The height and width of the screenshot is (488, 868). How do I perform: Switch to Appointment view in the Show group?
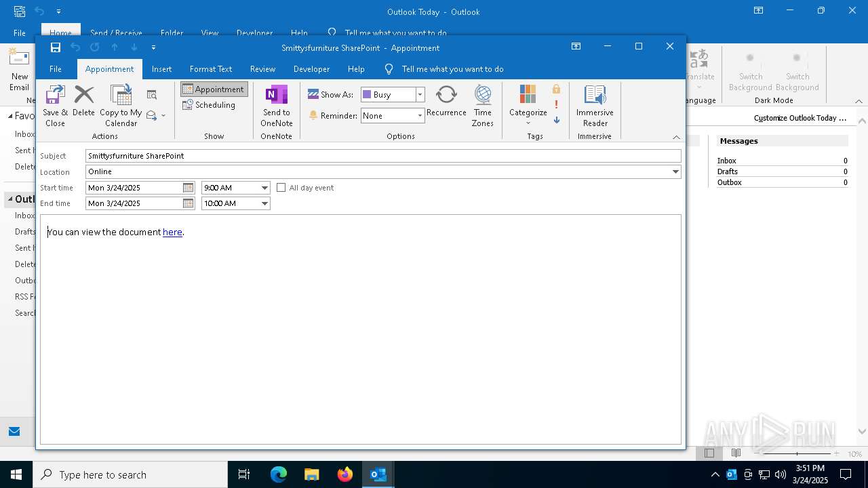click(x=213, y=89)
